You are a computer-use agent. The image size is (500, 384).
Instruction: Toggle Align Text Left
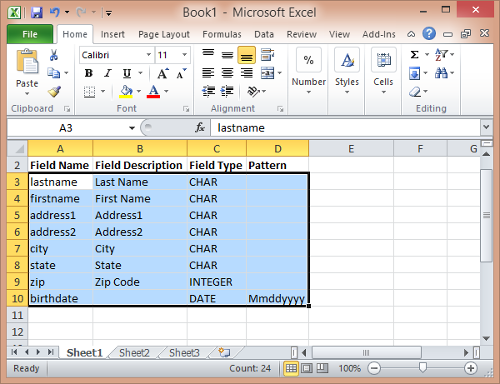click(x=208, y=73)
